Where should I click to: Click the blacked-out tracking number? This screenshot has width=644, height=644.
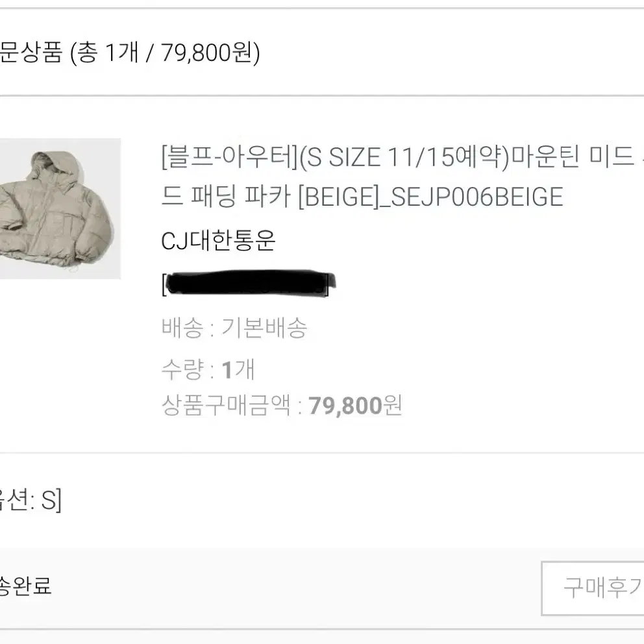tap(249, 283)
